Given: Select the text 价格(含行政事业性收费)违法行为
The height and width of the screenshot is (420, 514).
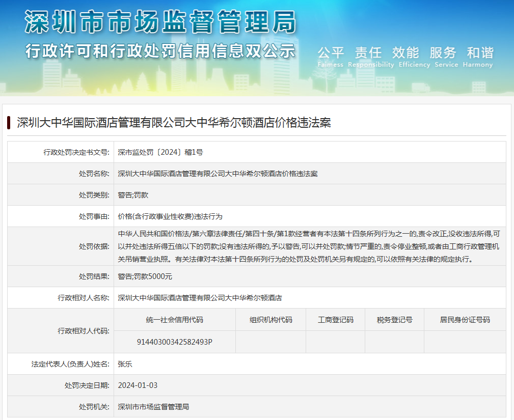Looking at the screenshot, I should pos(170,216).
